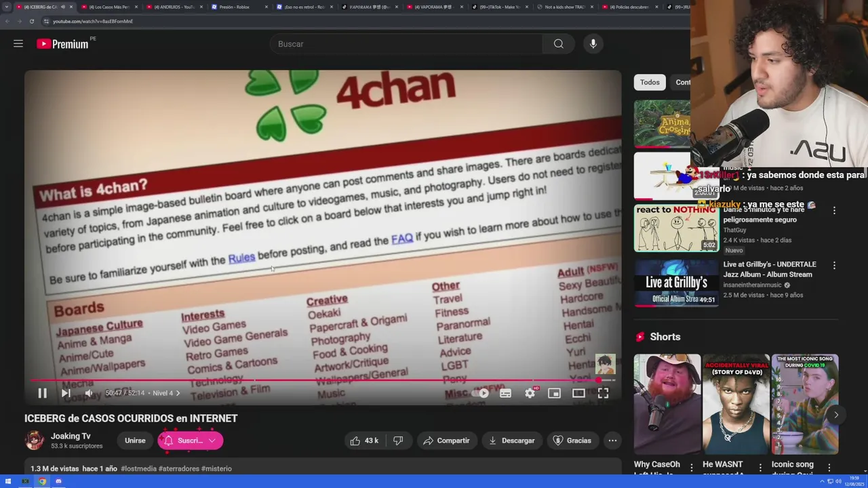
Task: Switch to Not a kids show tab
Action: coord(564,7)
